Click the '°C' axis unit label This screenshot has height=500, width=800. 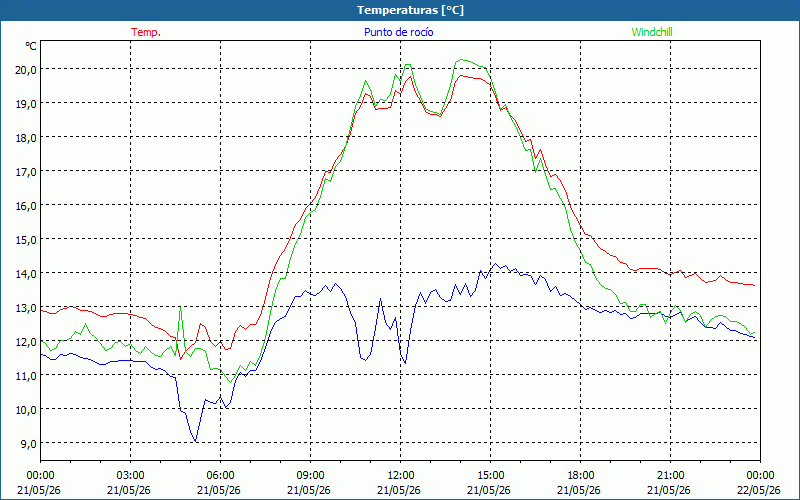(x=31, y=46)
